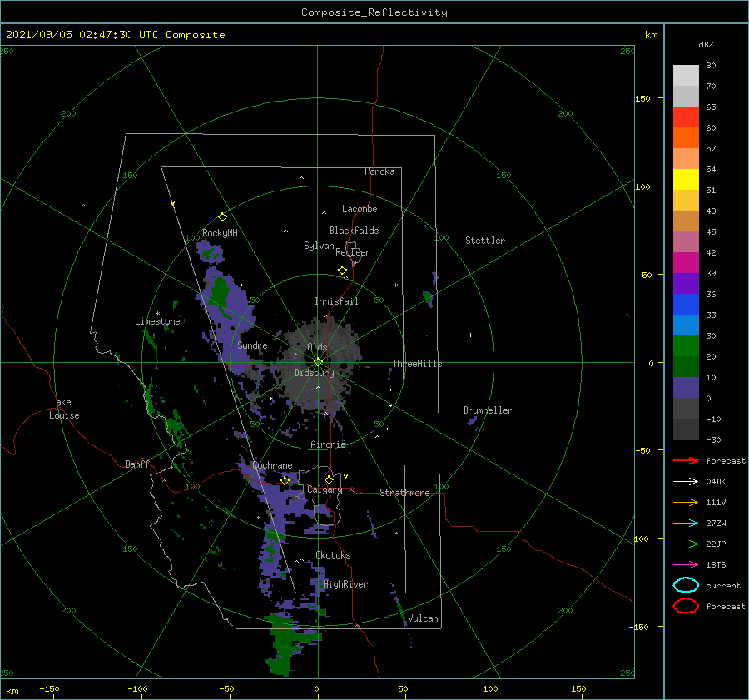The image size is (749, 700).
Task: Click the Calgary city label
Action: [325, 489]
